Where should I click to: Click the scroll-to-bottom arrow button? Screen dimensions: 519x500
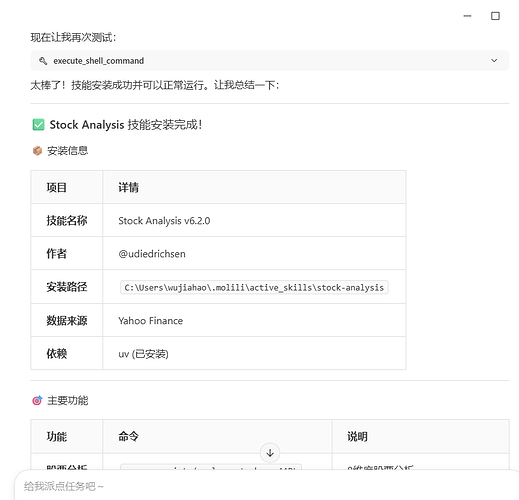270,453
